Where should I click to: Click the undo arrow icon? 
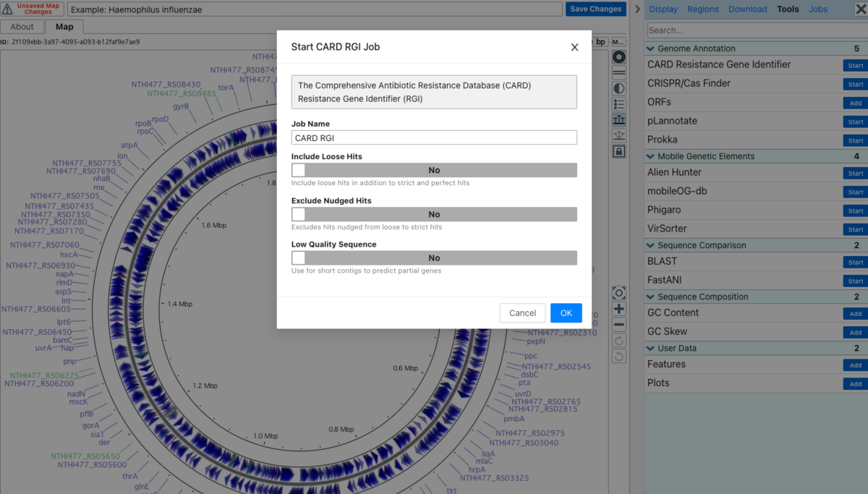(618, 357)
